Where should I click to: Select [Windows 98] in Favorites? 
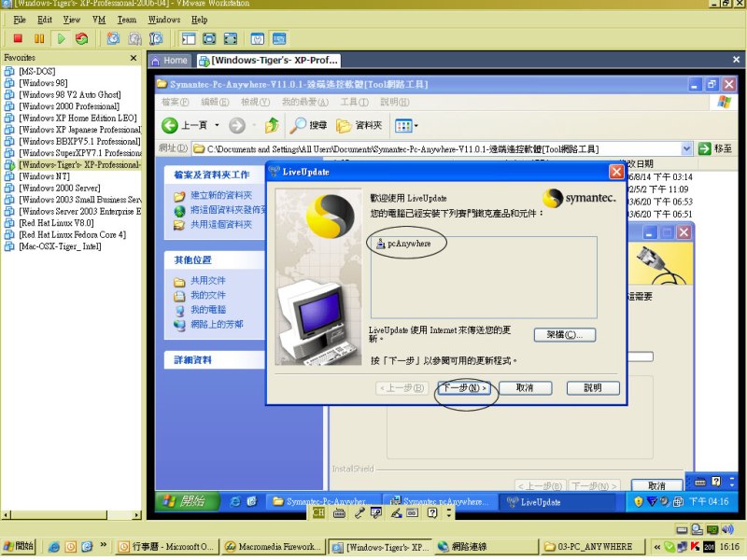pos(43,83)
